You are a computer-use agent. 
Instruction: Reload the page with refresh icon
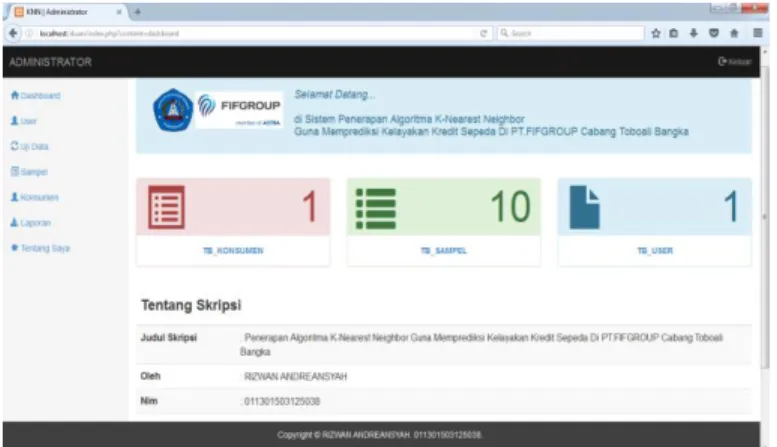tap(483, 33)
